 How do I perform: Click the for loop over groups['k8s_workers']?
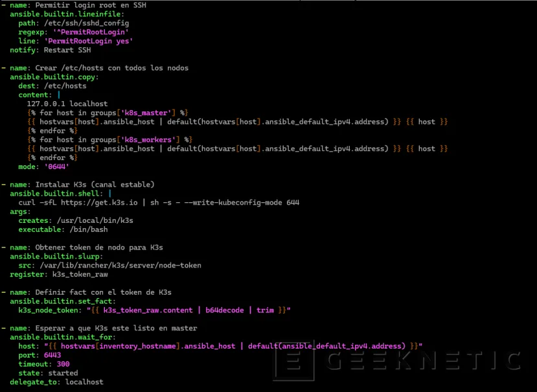109,139
